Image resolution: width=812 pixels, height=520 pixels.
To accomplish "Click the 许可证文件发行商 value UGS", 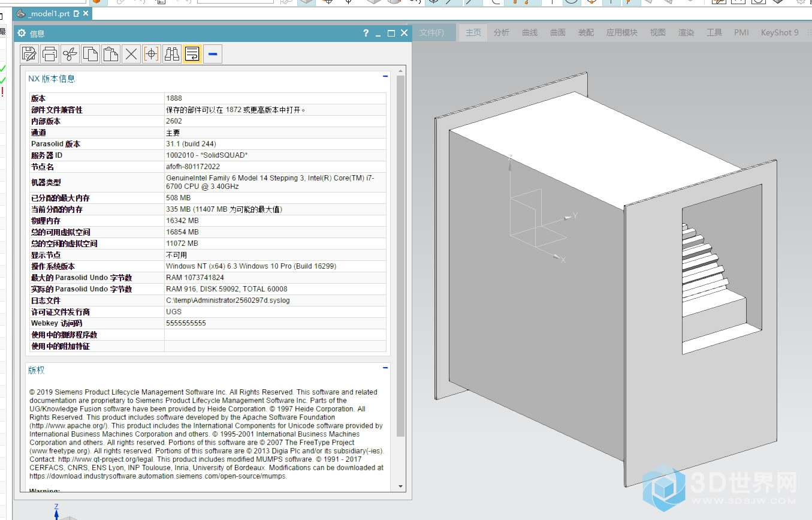I will pos(174,312).
